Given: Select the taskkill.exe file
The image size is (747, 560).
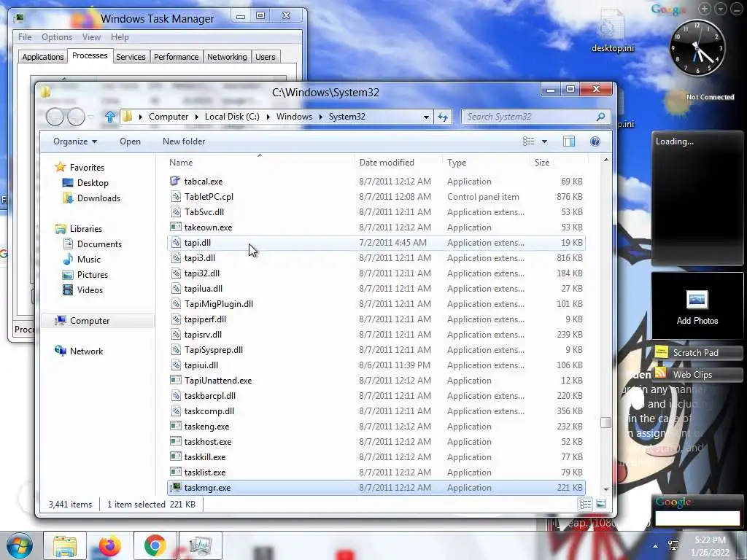Looking at the screenshot, I should click(x=376, y=456).
